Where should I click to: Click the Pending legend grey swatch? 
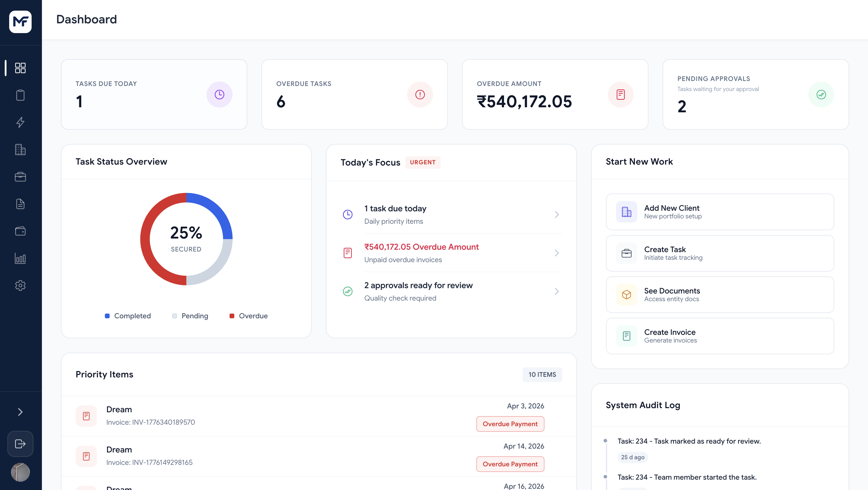click(x=175, y=316)
